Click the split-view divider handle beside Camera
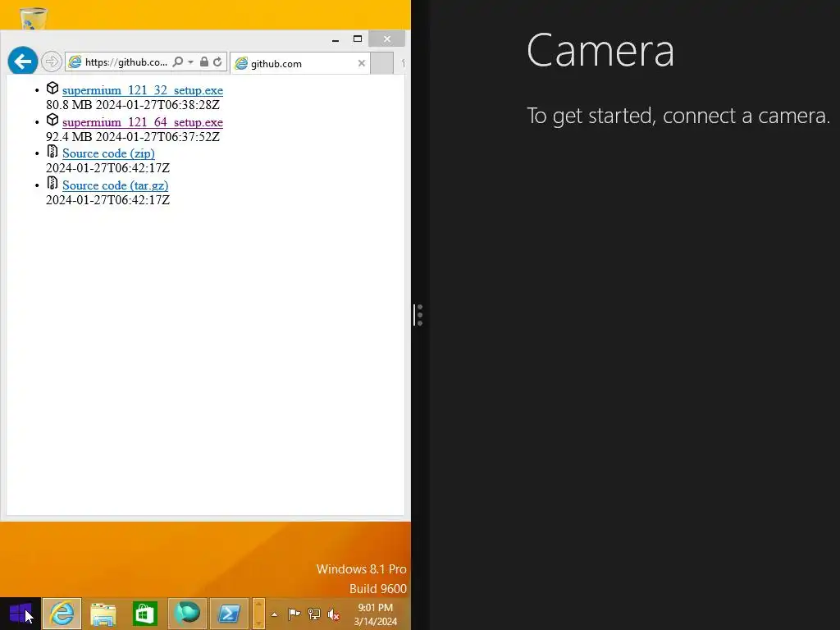The height and width of the screenshot is (630, 840). coord(419,315)
